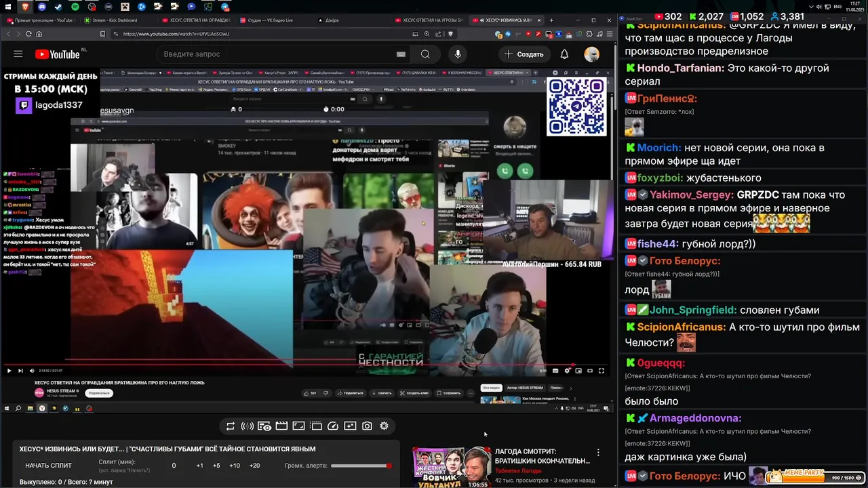The image size is (868, 488).
Task: Click the clapperboard icon in player toolbar
Action: pyautogui.click(x=281, y=426)
